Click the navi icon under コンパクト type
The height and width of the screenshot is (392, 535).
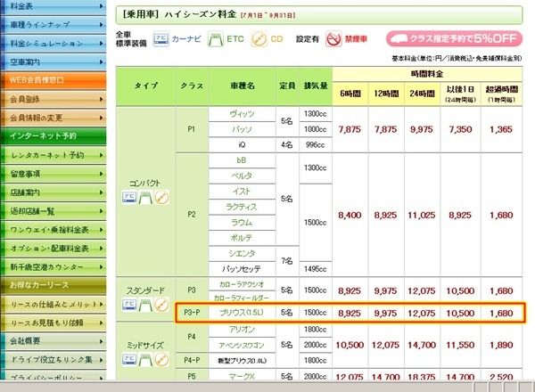(x=129, y=198)
